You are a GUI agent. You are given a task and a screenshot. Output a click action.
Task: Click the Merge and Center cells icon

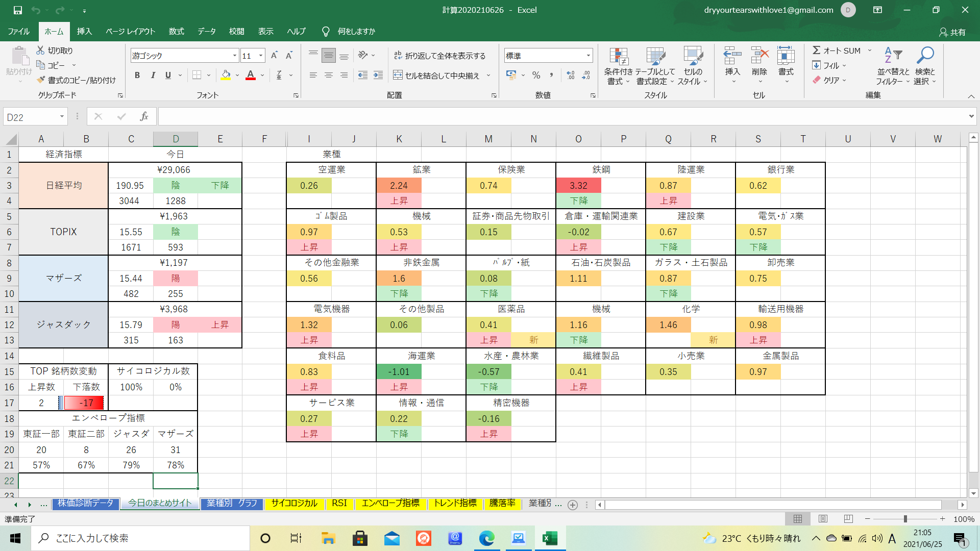(398, 76)
